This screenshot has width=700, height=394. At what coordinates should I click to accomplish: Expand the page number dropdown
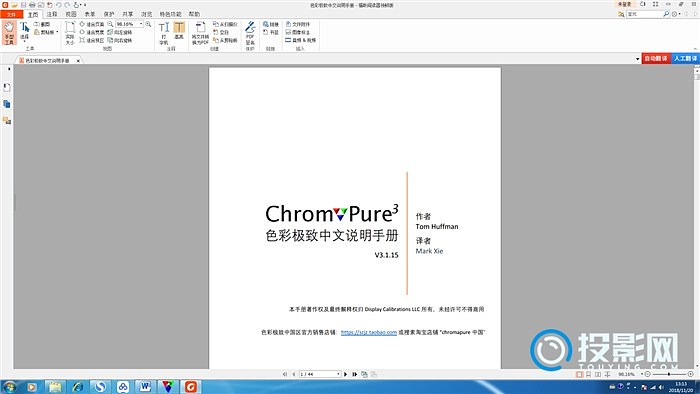point(338,374)
